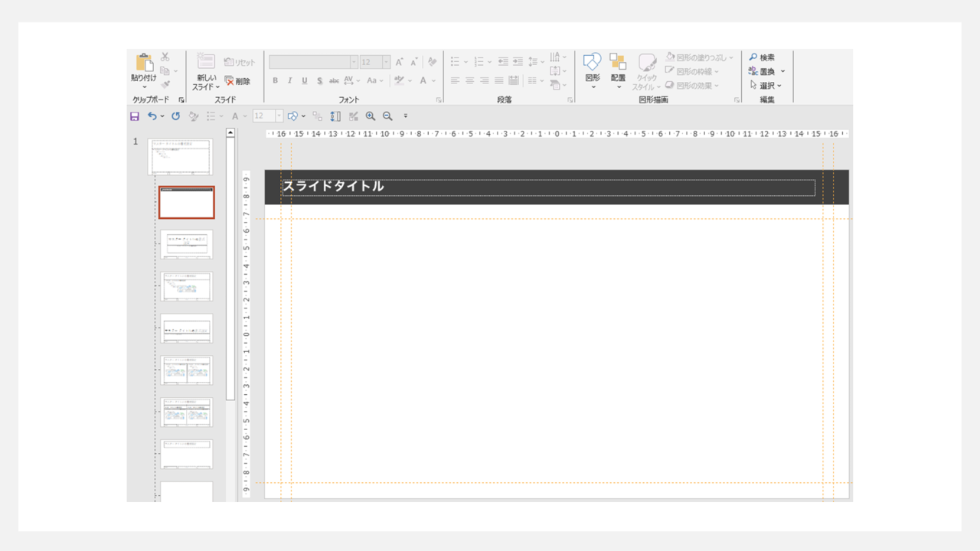The height and width of the screenshot is (551, 980).
Task: Toggle Center paragraph alignment
Action: 469,80
